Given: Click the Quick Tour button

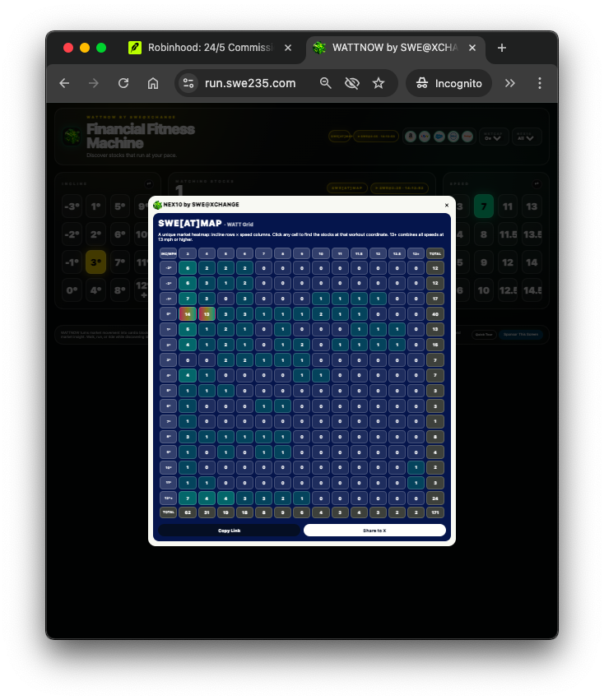Looking at the screenshot, I should click(x=484, y=335).
